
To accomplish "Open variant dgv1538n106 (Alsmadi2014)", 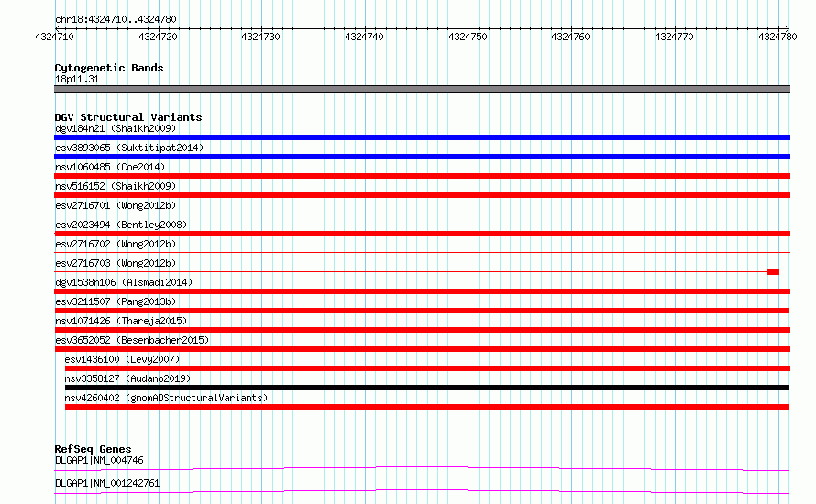I will click(x=124, y=282).
